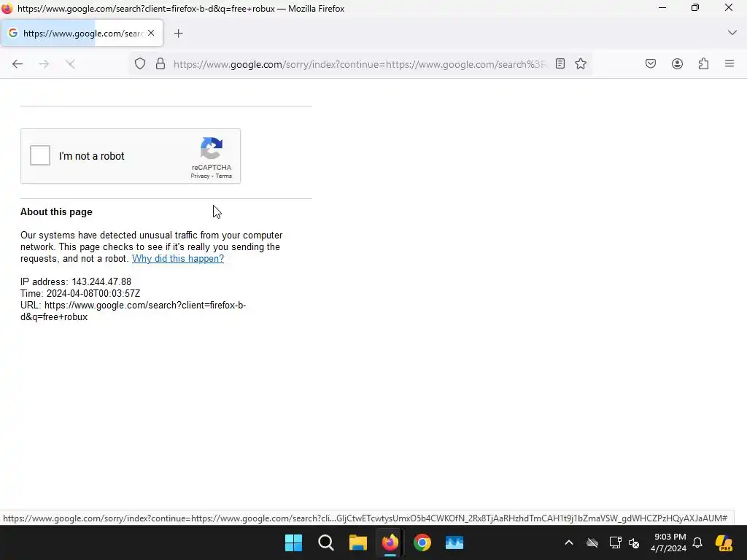Viewport: 747px width, 560px height.
Task: Click the reCAPTCHA logo
Action: (x=212, y=148)
